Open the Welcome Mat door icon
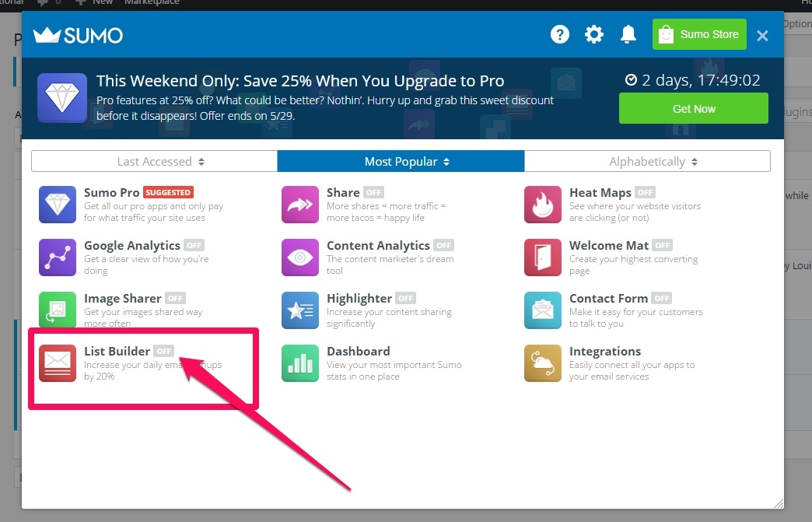The width and height of the screenshot is (812, 522). [x=543, y=257]
